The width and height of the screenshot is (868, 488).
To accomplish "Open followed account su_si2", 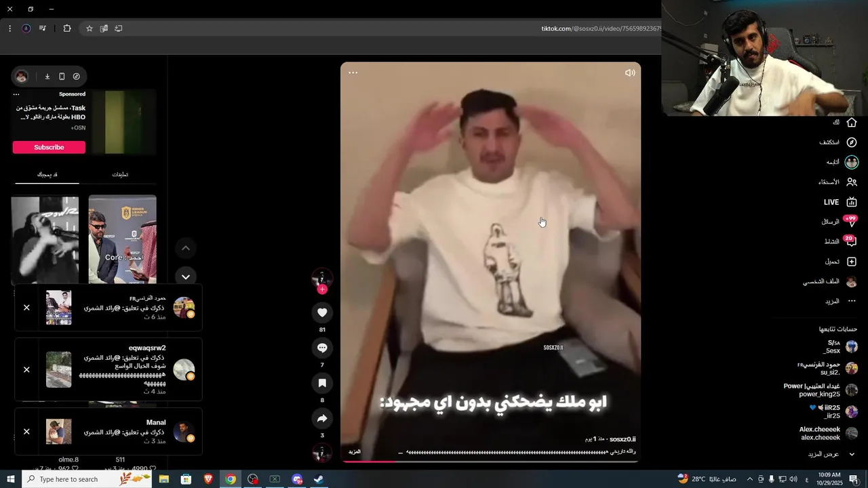I will [829, 368].
